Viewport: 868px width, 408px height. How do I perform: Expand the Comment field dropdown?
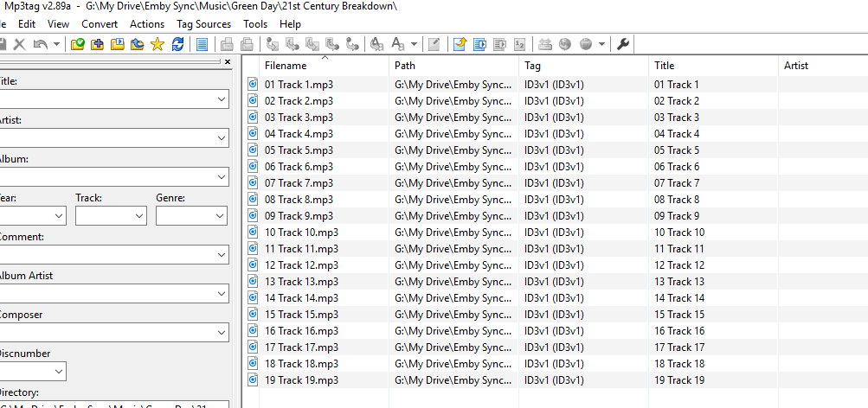222,255
